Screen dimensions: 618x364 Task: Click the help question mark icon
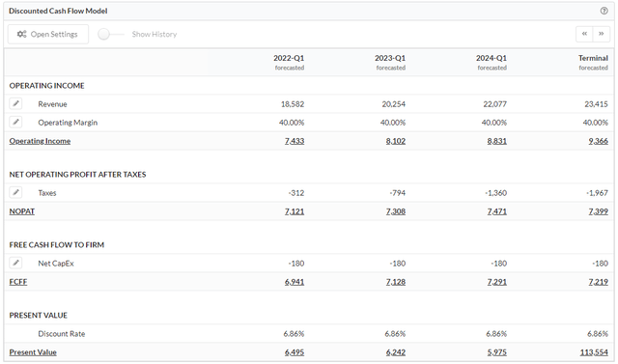(604, 11)
